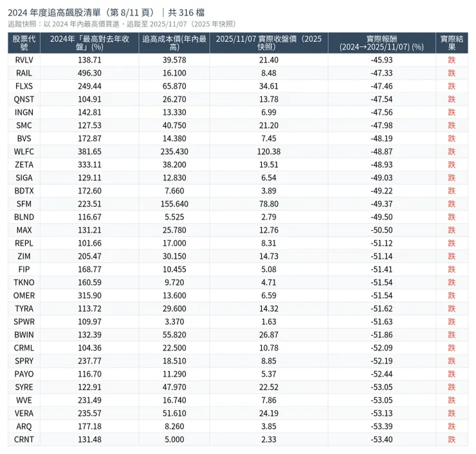
Task: Click the 2024年 最高對去年收盤 column header
Action: click(89, 43)
